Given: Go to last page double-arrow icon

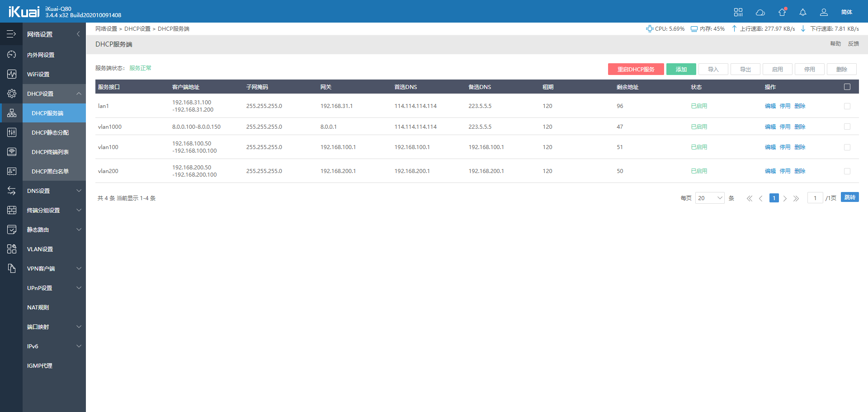Looking at the screenshot, I should coord(796,198).
